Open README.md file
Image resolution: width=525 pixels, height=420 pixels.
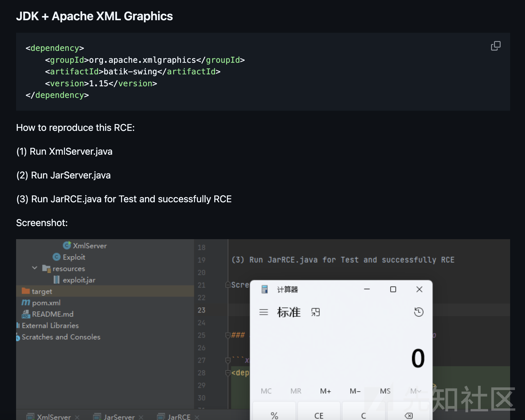[48, 314]
